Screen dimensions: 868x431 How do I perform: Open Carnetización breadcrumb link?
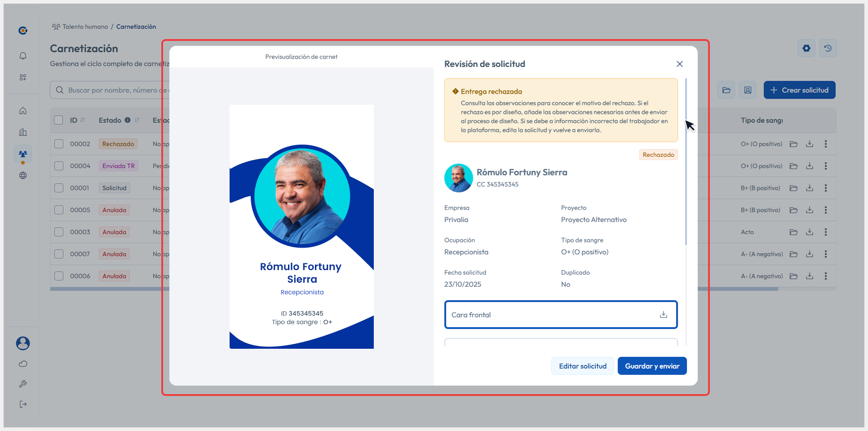[x=136, y=27]
